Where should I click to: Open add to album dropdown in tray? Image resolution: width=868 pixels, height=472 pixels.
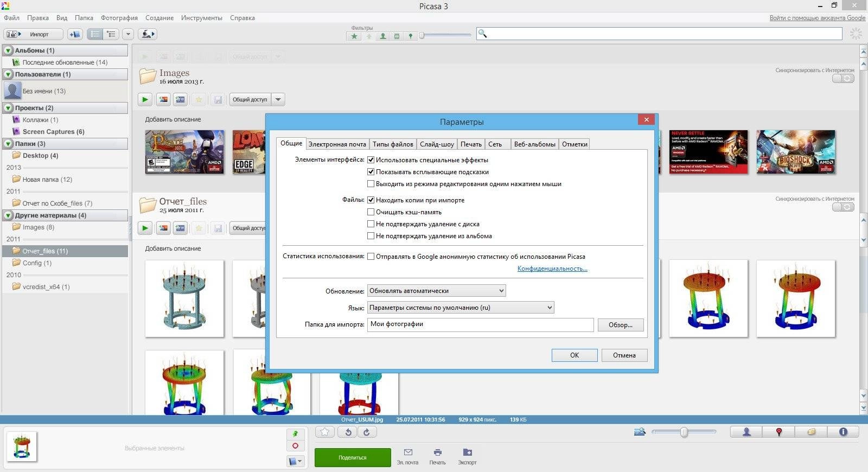coord(296,461)
